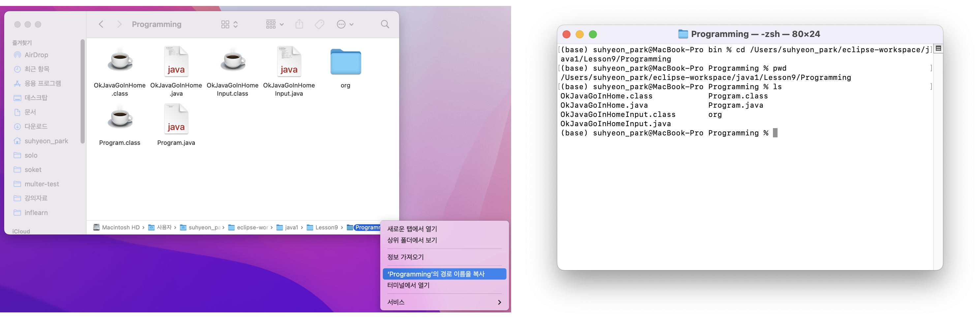The image size is (980, 319).
Task: Open the Finder group-by dropdown
Action: point(275,24)
